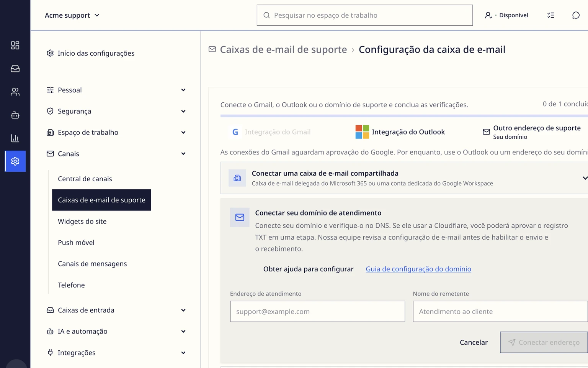Open Canais de mensagens
Viewport: 588px width, 368px height.
[92, 264]
